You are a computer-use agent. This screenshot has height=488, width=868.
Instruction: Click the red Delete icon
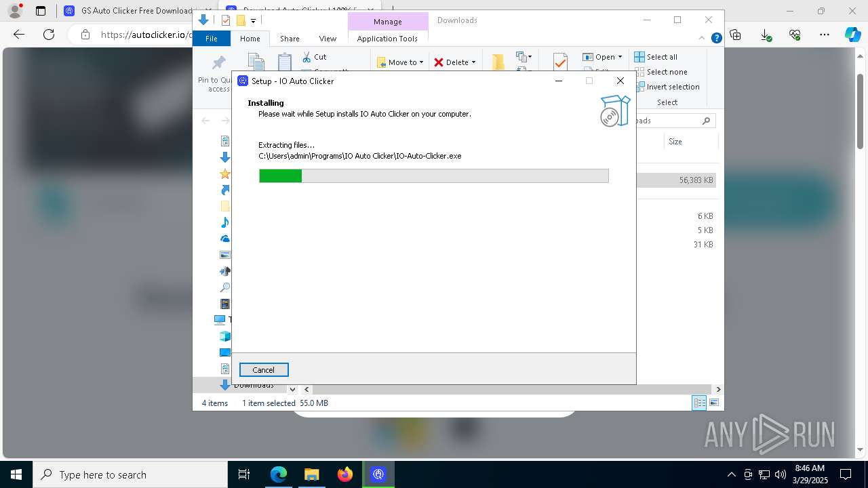[439, 62]
